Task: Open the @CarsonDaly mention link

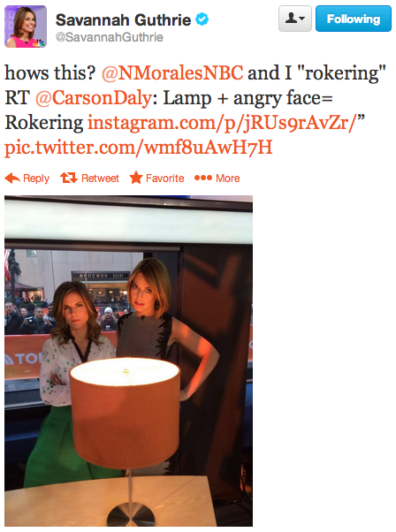Action: [x=94, y=98]
